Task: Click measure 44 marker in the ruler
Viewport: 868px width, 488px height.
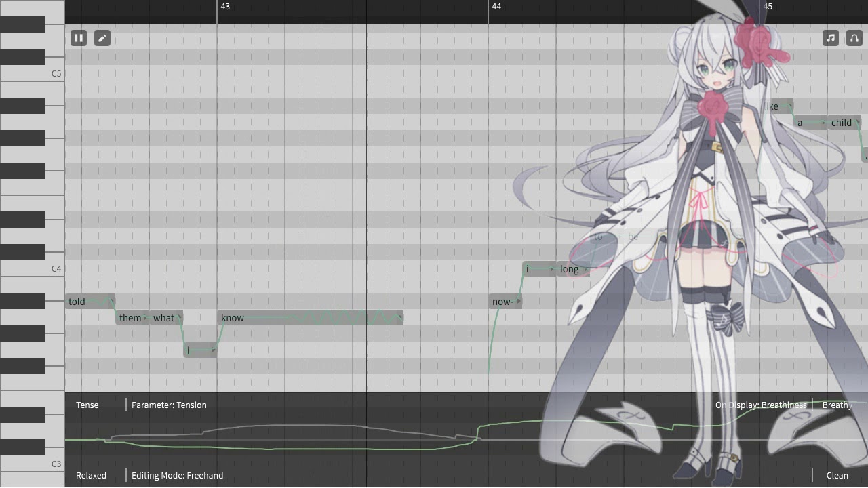Action: [x=496, y=6]
